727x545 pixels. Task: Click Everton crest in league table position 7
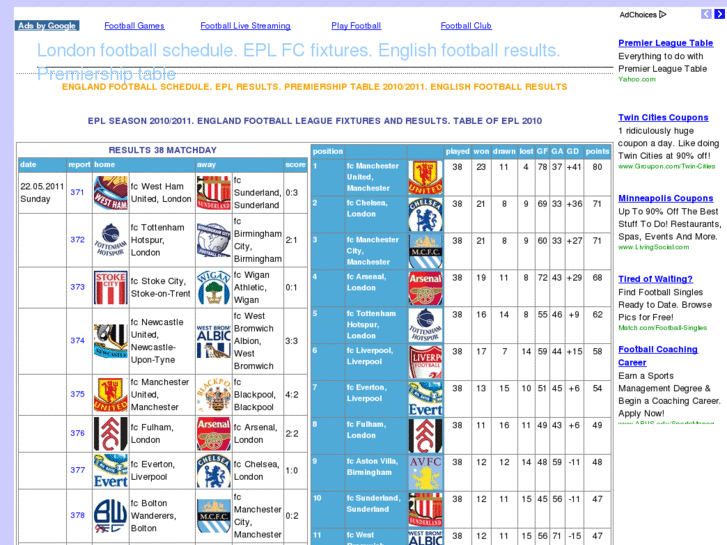425,399
